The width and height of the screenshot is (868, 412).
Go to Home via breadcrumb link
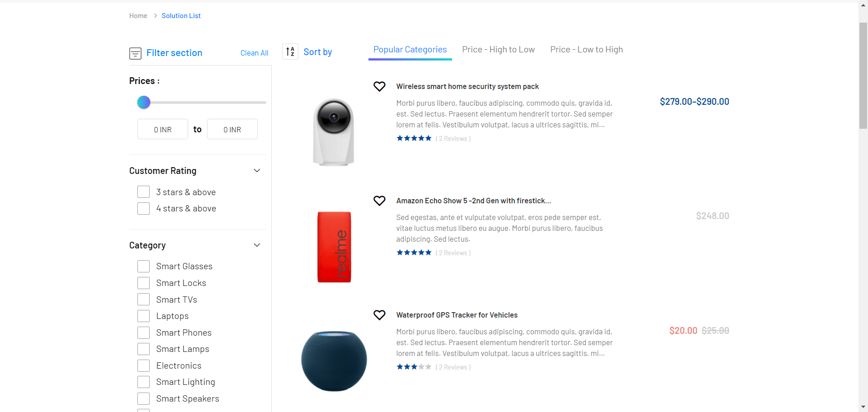[138, 16]
